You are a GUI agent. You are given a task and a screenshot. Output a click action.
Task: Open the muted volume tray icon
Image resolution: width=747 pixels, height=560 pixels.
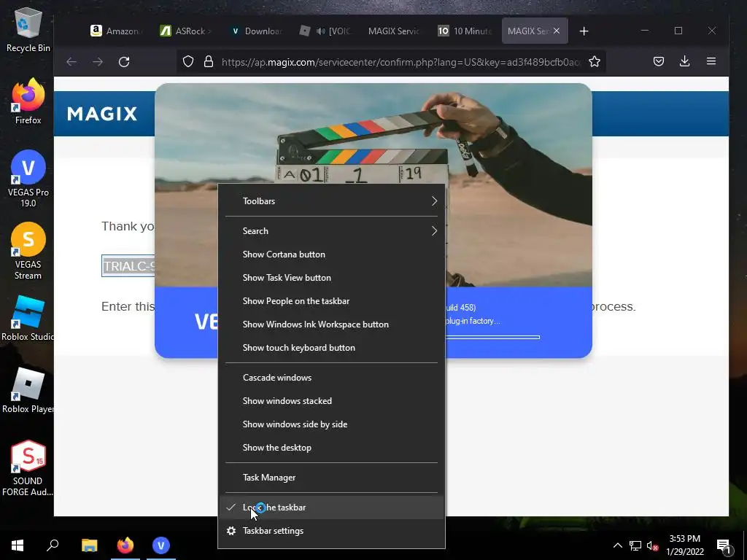pyautogui.click(x=652, y=545)
